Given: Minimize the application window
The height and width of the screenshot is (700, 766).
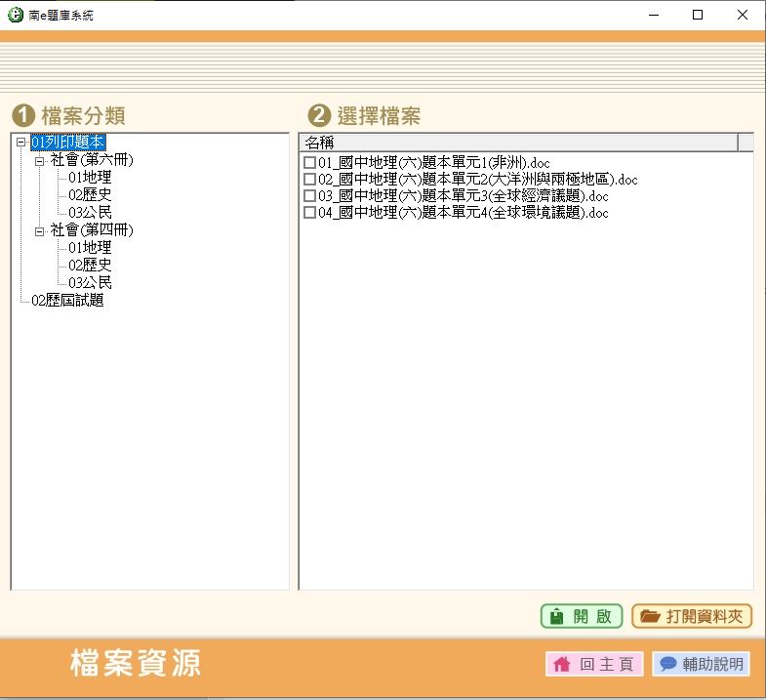Looking at the screenshot, I should (x=652, y=15).
